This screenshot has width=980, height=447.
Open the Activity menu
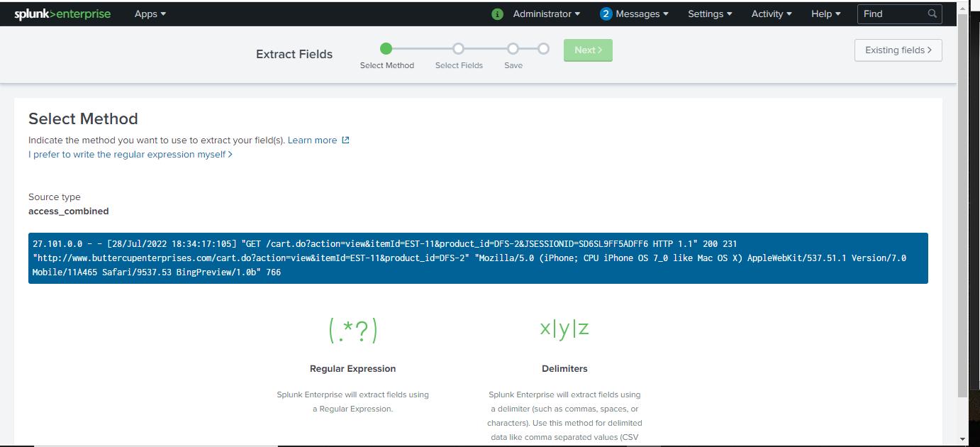tap(771, 13)
